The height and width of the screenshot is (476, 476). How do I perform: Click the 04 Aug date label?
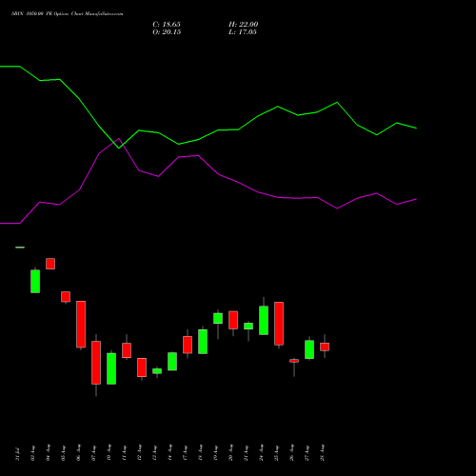pos(48,453)
